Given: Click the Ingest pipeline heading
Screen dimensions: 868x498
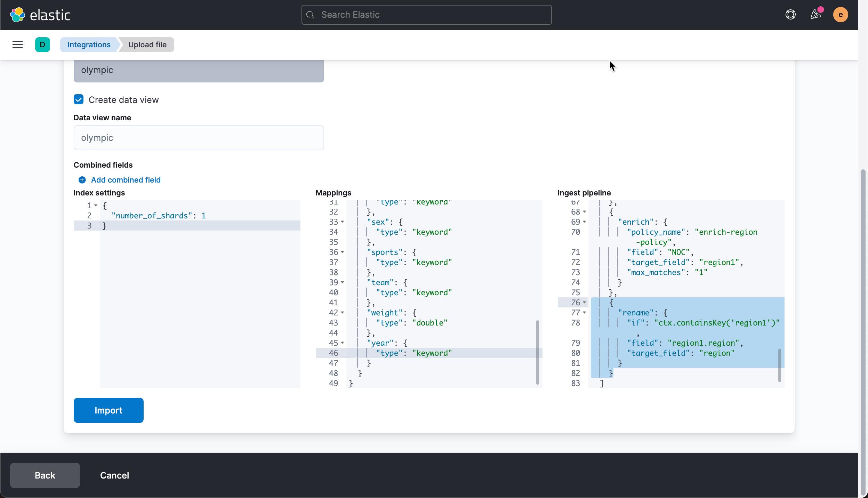Looking at the screenshot, I should point(584,193).
